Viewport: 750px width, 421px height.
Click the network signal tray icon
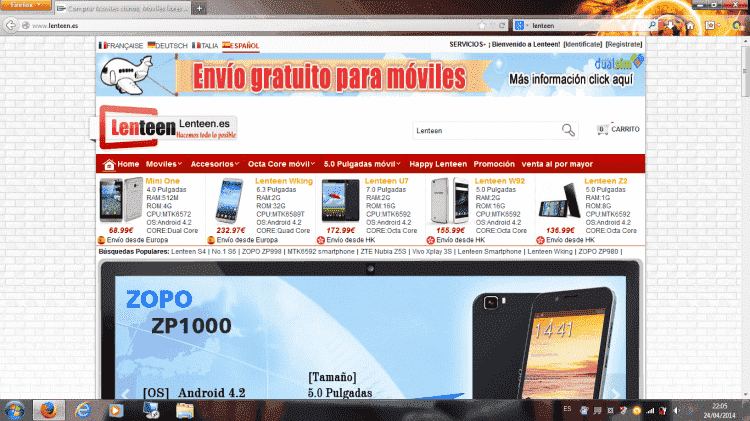tap(650, 410)
